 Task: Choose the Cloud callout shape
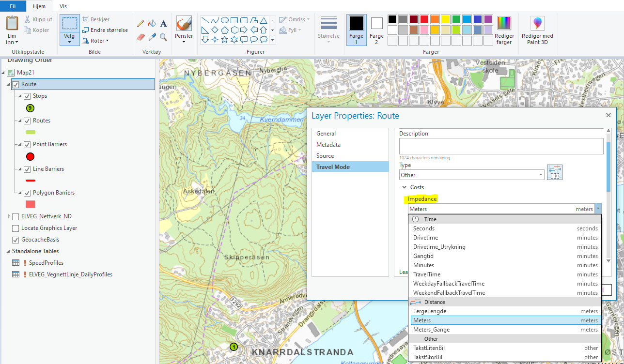point(264,40)
